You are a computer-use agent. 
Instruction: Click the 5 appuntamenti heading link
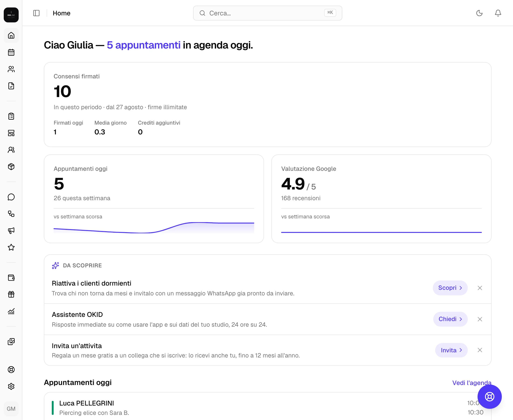144,45
